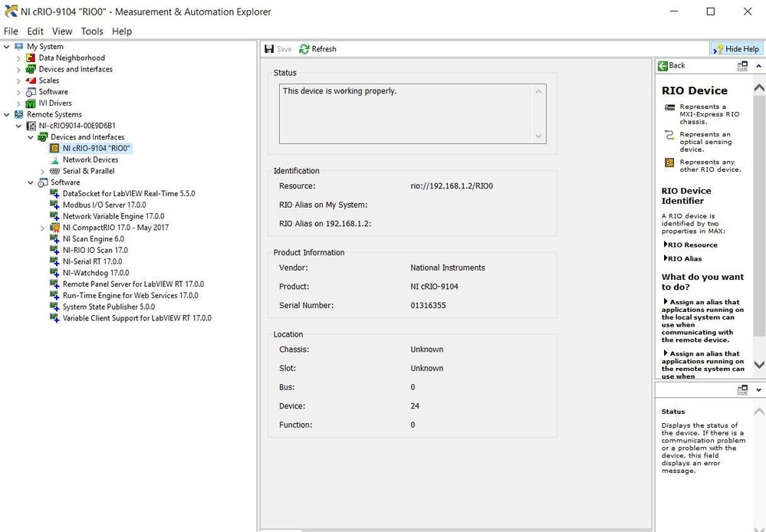Open the Edit menu
Image resolution: width=766 pixels, height=532 pixels.
click(35, 31)
